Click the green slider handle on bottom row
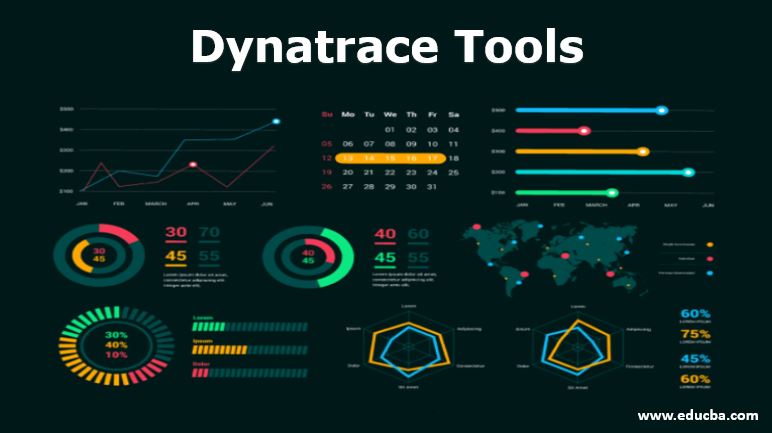This screenshot has width=772, height=433. [612, 193]
